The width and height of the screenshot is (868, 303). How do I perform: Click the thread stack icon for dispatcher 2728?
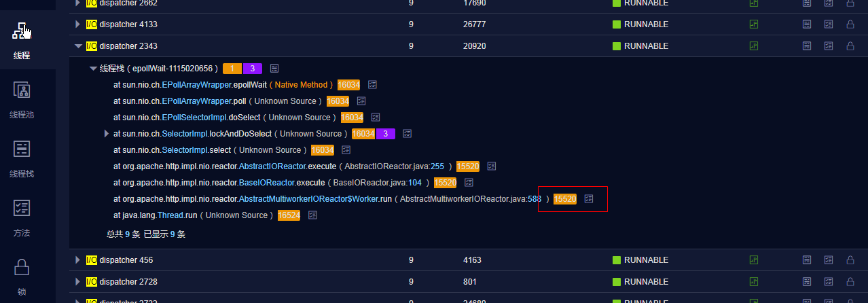tap(807, 282)
